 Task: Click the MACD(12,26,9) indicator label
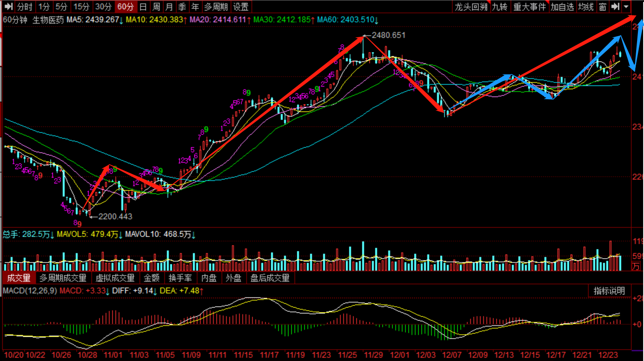coord(30,290)
